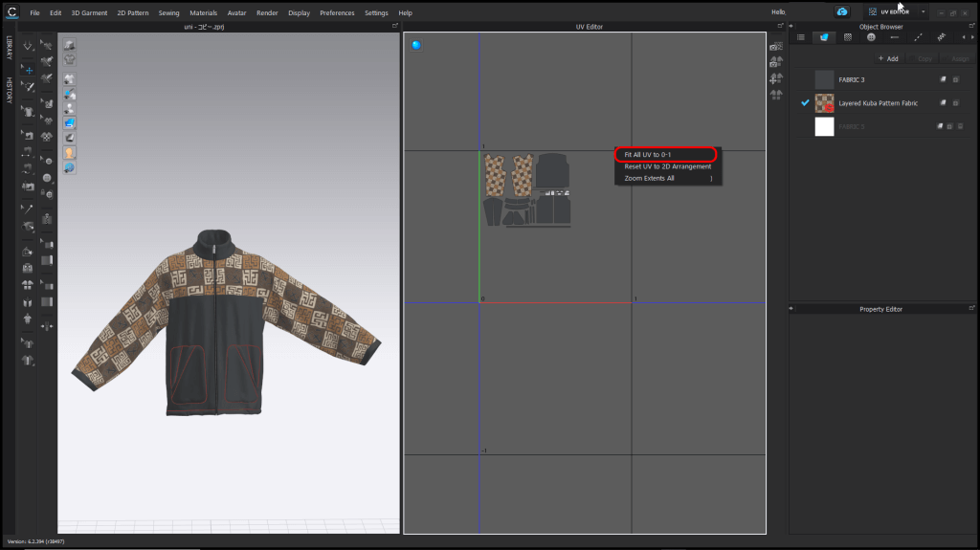Toggle the top garment display icon in 3D toolbar
Viewport: 980px width, 550px height.
69,45
